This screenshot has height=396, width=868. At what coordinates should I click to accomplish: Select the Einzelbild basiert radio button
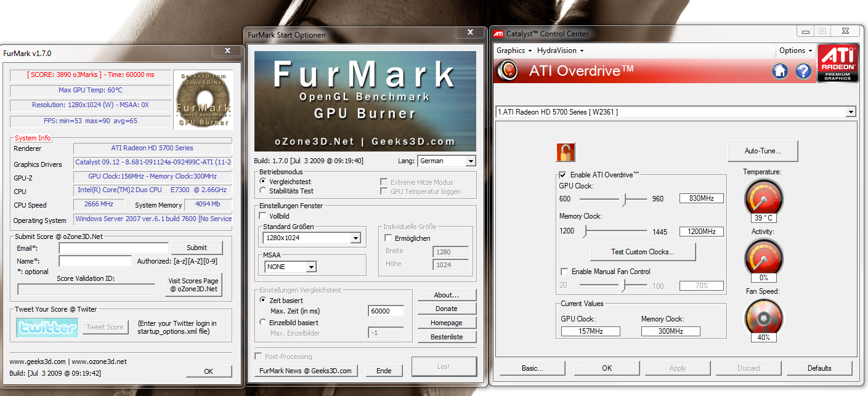coord(263,322)
